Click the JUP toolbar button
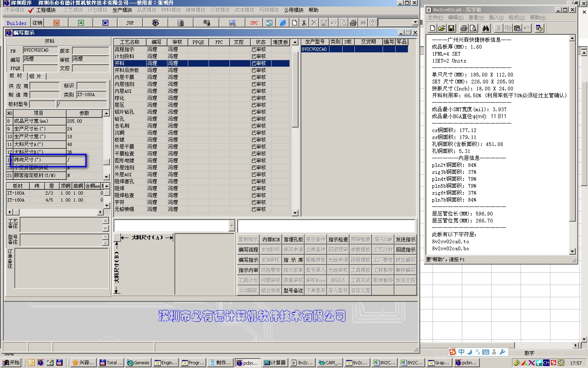588x368 pixels. point(130,23)
